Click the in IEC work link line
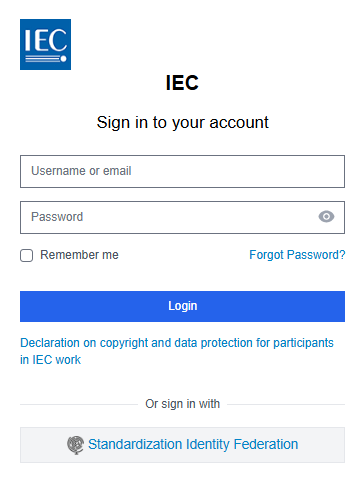This screenshot has height=480, width=361. 50,360
